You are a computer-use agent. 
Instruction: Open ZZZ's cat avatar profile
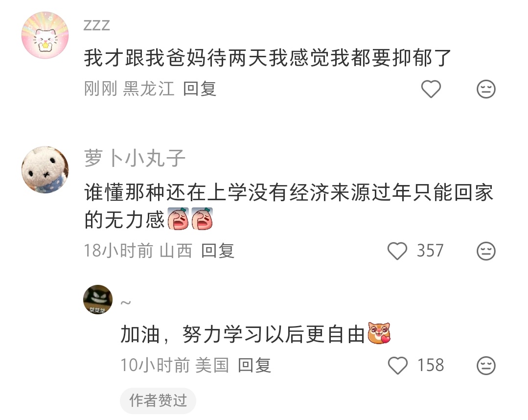pos(45,35)
